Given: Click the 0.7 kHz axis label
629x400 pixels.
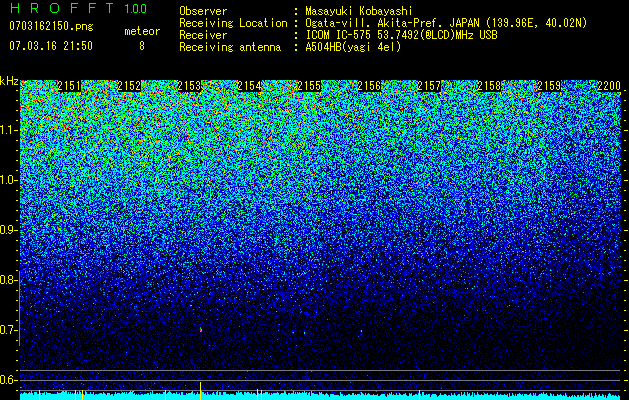Looking at the screenshot, I should pos(8,330).
